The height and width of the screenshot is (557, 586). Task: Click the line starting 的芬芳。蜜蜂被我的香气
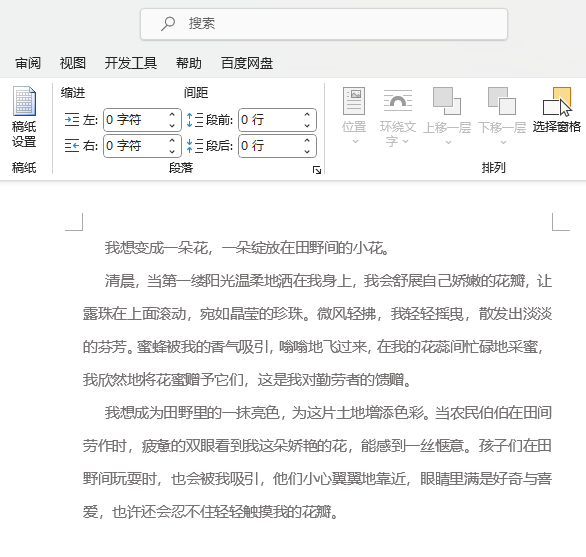[x=312, y=347]
